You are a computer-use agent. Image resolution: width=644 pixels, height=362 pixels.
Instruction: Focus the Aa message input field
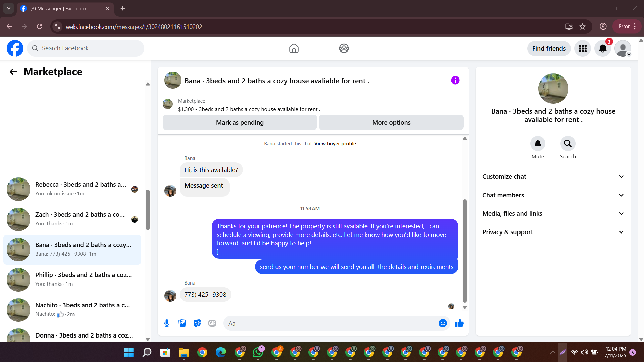[x=331, y=323]
